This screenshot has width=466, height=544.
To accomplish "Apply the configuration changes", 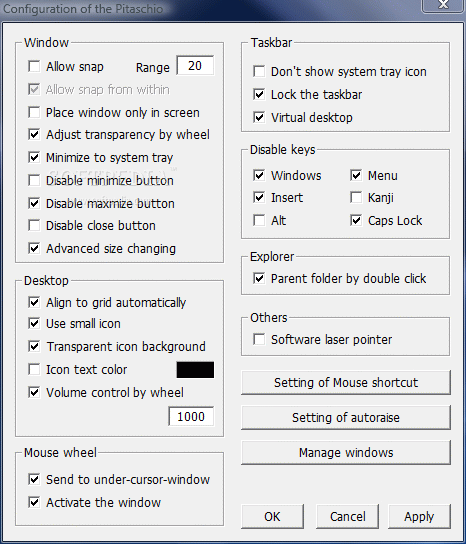I will (x=420, y=517).
